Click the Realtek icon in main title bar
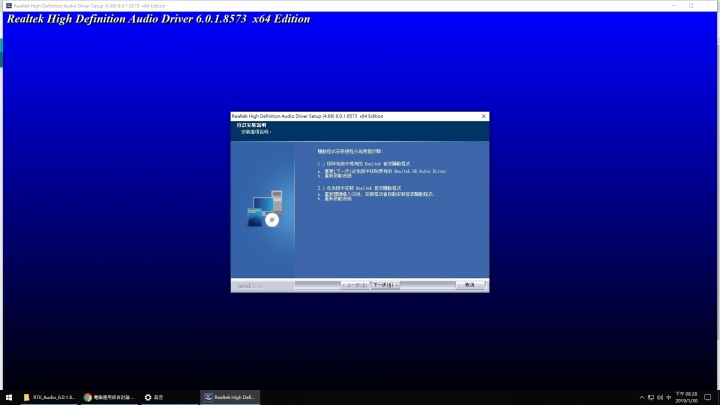 [x=9, y=6]
